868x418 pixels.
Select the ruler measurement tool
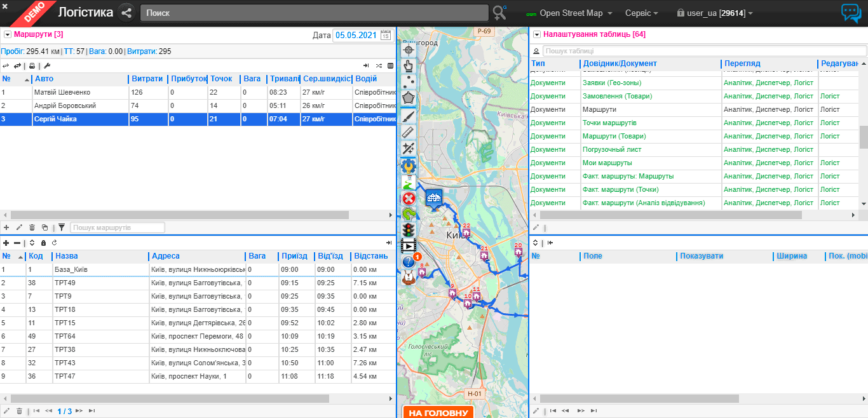coord(408,132)
